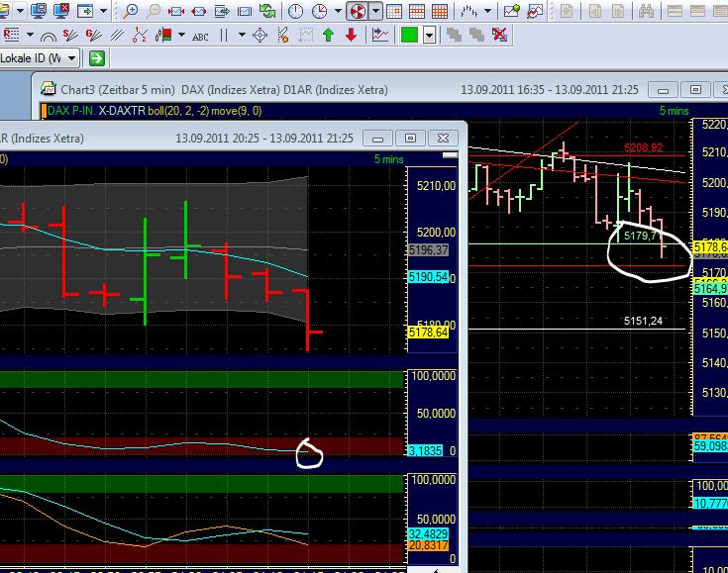Viewport: 728px width, 573px height.
Task: Select the parallel lines channel tool
Action: [117, 35]
